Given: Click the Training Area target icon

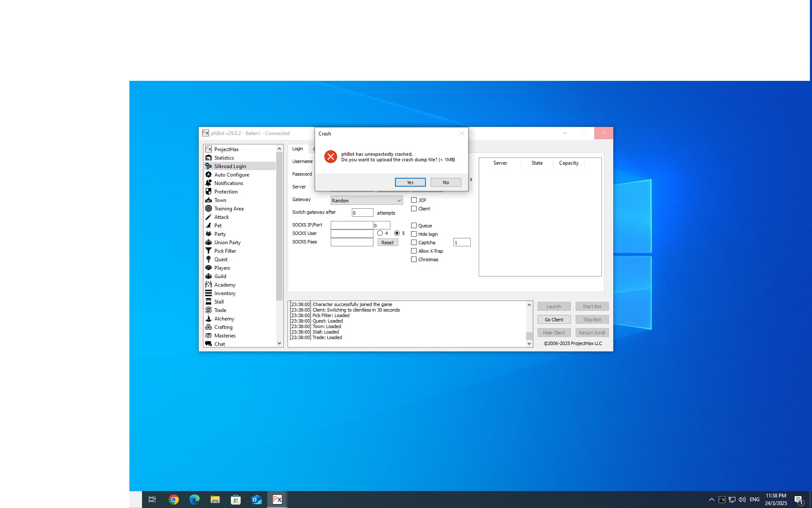Looking at the screenshot, I should 208,209.
